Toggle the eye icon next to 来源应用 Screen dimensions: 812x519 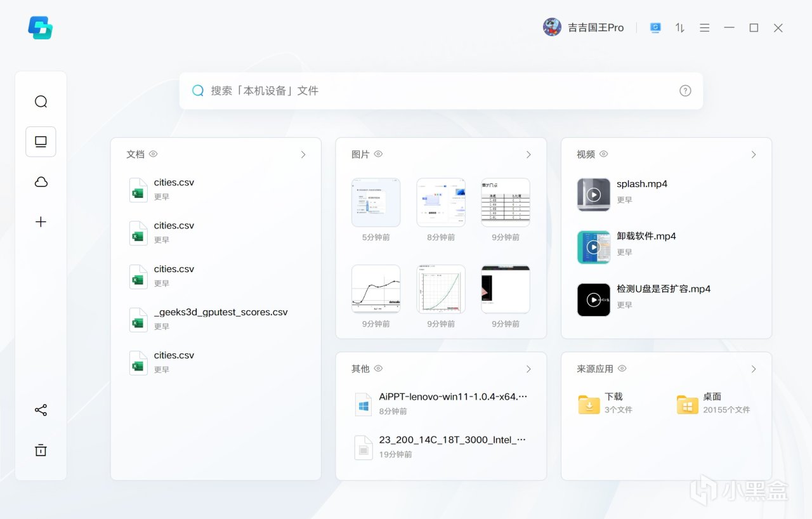pyautogui.click(x=622, y=369)
